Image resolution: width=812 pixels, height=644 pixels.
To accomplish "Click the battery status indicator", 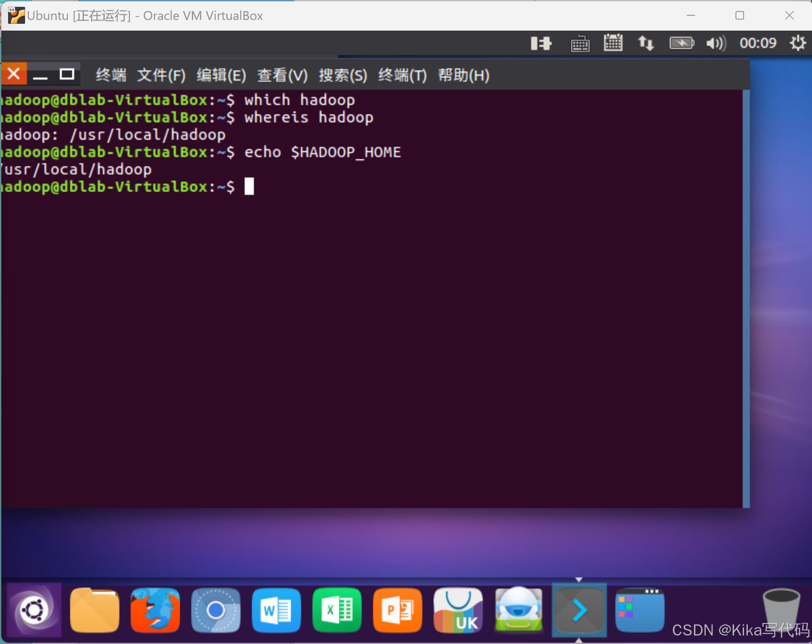I will click(x=682, y=43).
